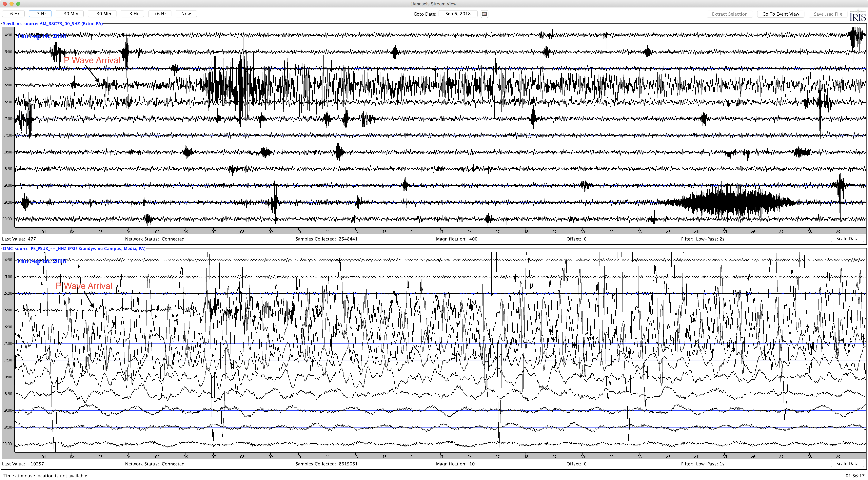Click minute :01 on Exton time axis
The image size is (868, 480).
tap(43, 232)
